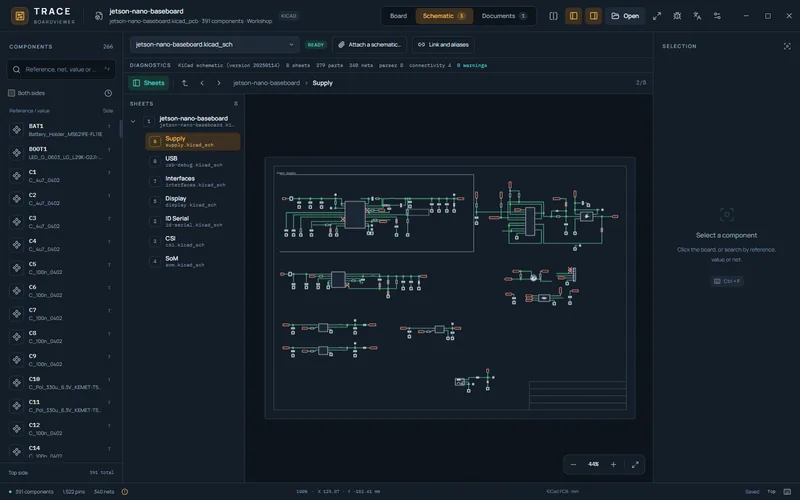
Task: Sort by Side column header
Action: [108, 111]
